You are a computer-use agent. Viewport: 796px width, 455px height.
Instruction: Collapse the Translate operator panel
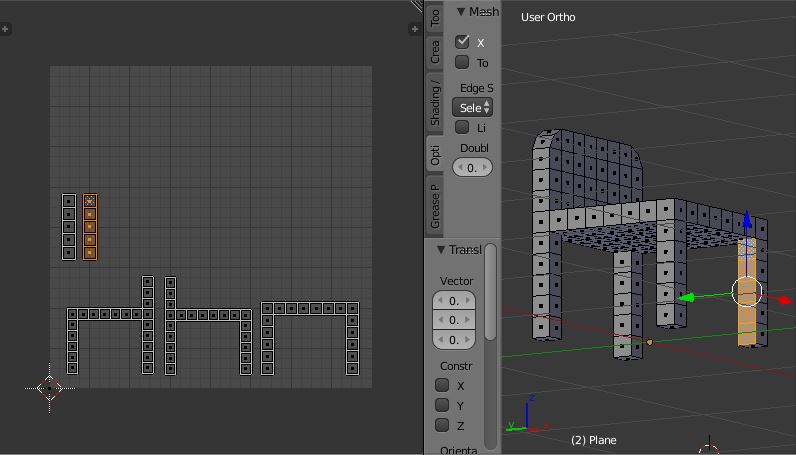(441, 250)
